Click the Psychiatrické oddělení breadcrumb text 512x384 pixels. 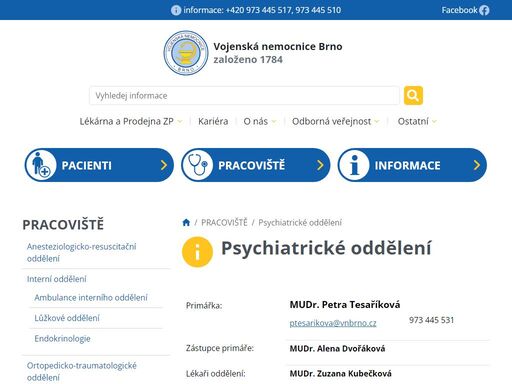[300, 222]
